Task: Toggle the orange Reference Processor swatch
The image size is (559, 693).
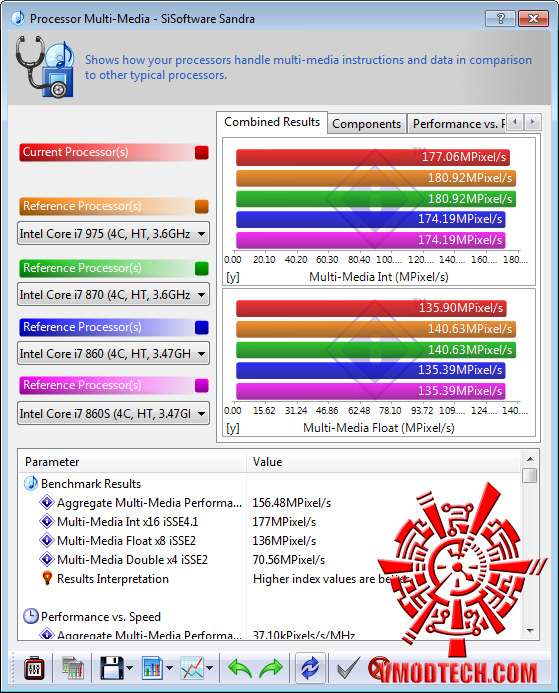Action: (202, 206)
